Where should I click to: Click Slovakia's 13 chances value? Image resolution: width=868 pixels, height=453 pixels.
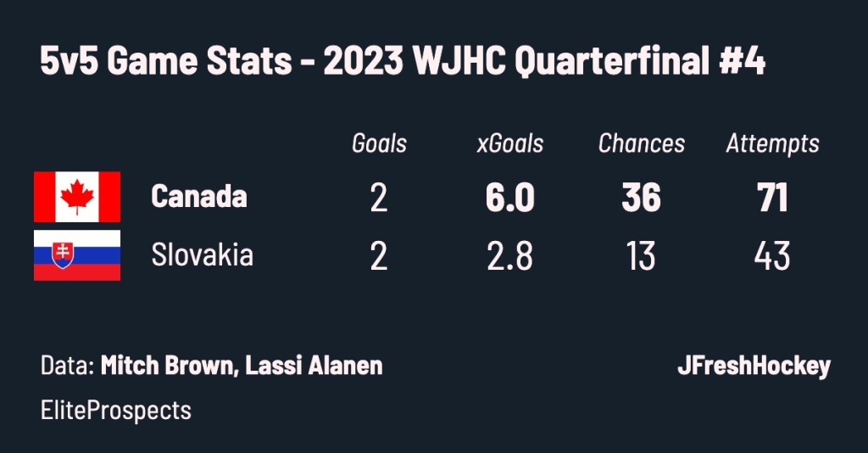641,256
